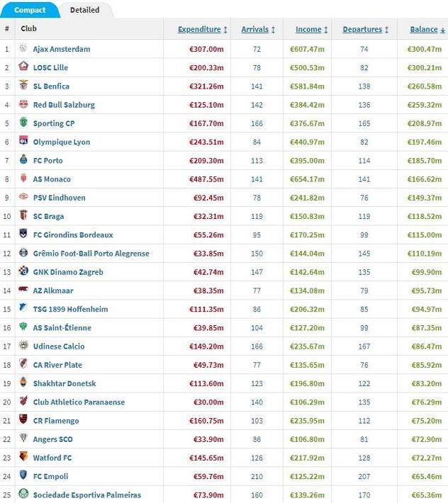Open the PSV Eindhoven club link

tap(60, 198)
